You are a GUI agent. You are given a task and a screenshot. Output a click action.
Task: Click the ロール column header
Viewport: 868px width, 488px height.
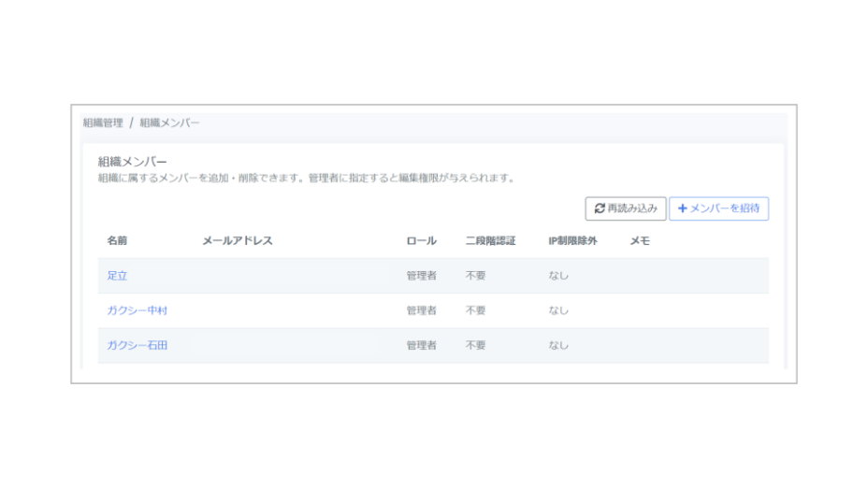pyautogui.click(x=421, y=241)
